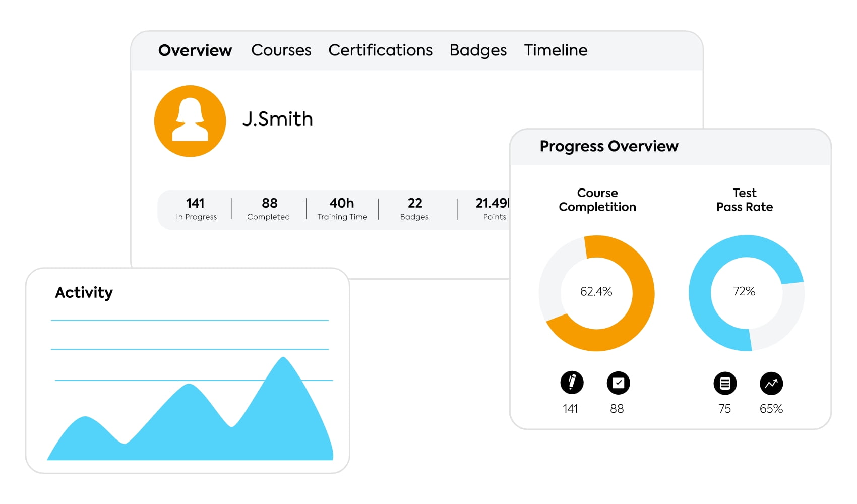Click the pencil in-progress icon above 141
Viewport: 857px width, 504px height.
pyautogui.click(x=572, y=383)
